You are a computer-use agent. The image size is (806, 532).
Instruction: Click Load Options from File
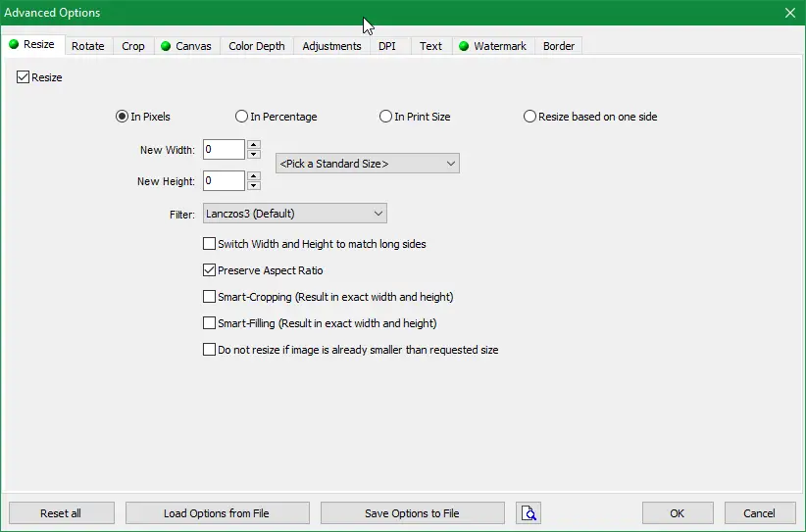pyautogui.click(x=217, y=513)
